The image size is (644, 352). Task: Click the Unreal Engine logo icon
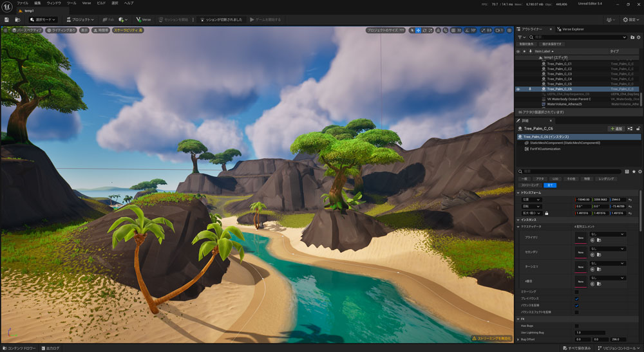click(x=7, y=6)
